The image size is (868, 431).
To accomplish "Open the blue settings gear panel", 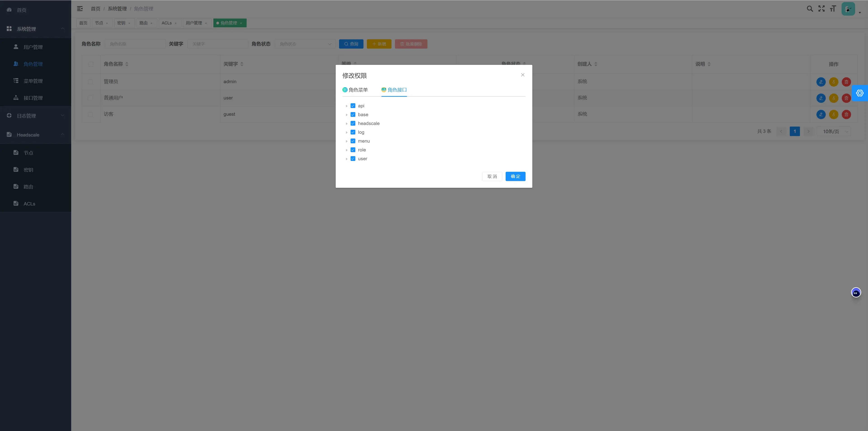I will pos(860,93).
